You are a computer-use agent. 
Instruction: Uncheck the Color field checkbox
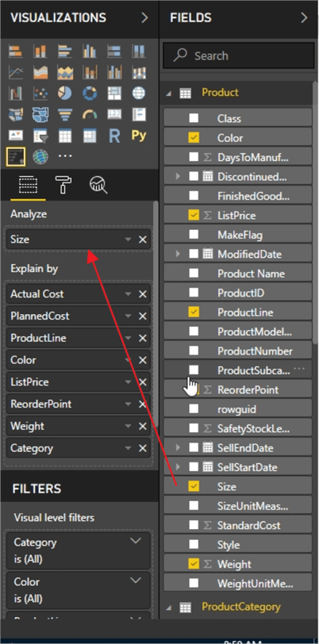tap(194, 137)
